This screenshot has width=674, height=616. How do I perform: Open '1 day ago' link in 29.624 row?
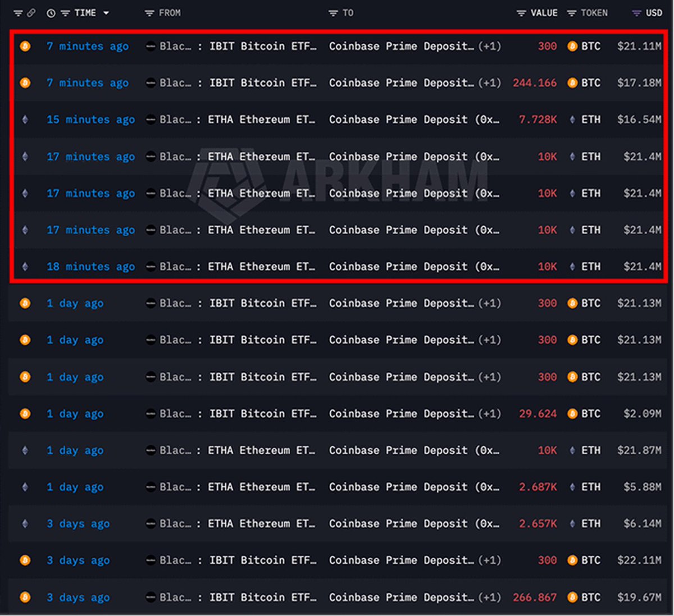(x=75, y=414)
